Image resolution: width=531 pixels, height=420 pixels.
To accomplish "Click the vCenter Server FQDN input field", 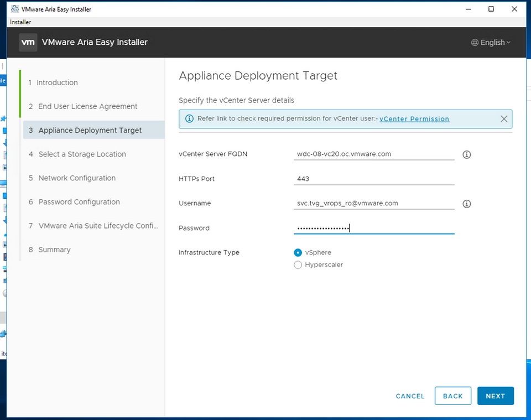I will click(374, 154).
